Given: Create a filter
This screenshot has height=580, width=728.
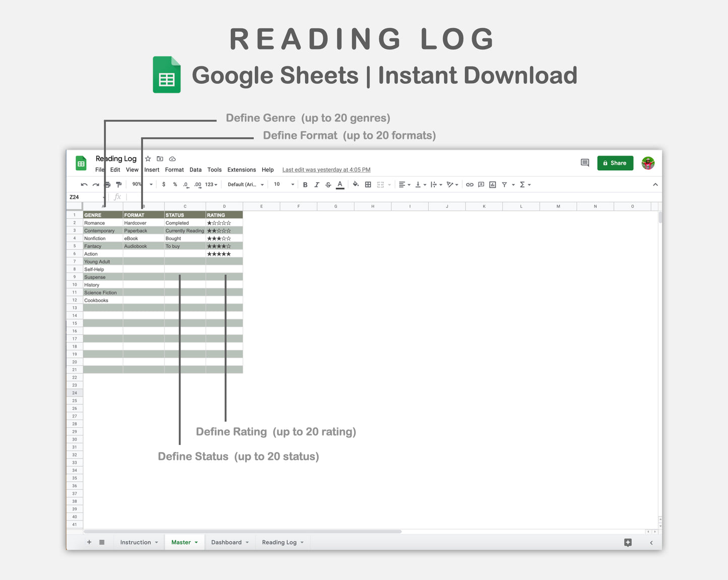Looking at the screenshot, I should point(505,184).
